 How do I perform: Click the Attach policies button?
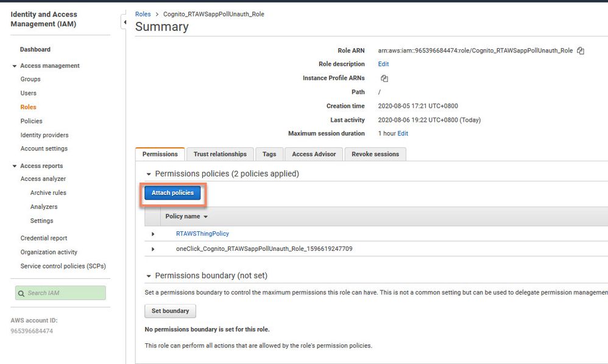[x=172, y=193]
